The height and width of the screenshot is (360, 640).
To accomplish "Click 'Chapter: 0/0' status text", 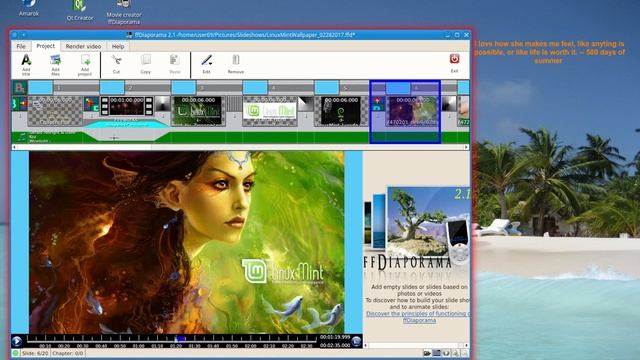I will click(x=68, y=353).
